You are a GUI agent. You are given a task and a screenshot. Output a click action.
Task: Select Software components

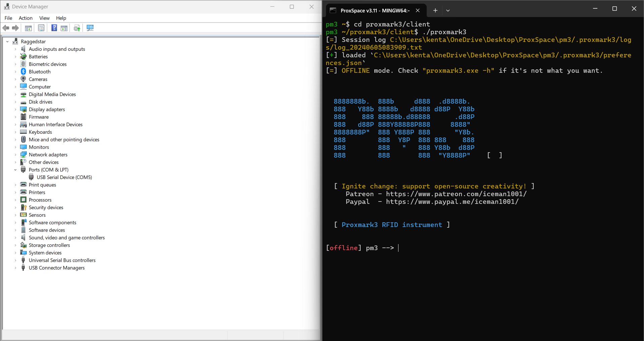(52, 222)
